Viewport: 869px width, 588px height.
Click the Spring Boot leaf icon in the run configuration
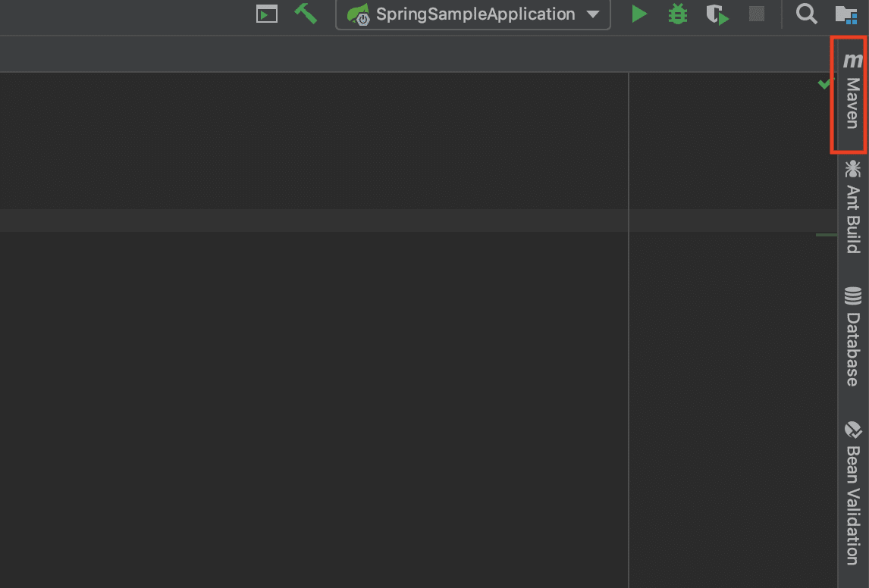[x=358, y=13]
